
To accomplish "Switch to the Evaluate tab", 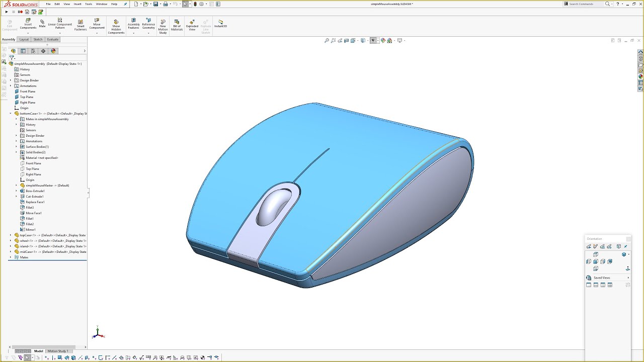I will point(53,39).
